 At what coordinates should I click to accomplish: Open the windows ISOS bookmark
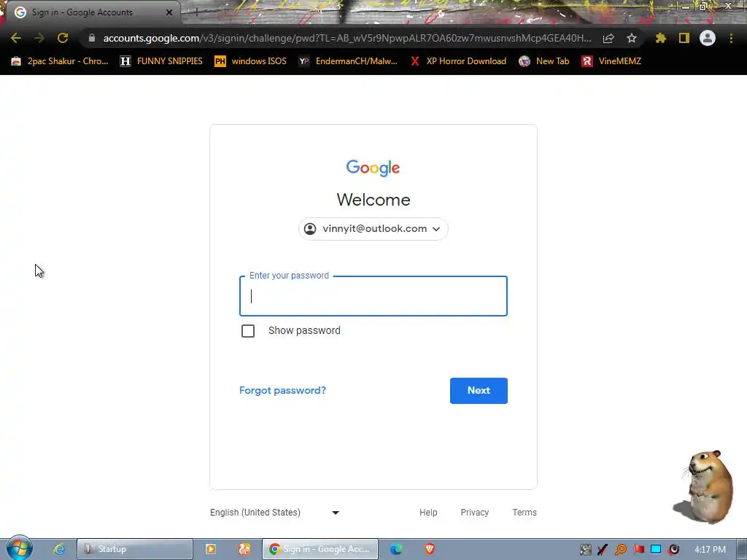click(x=251, y=61)
